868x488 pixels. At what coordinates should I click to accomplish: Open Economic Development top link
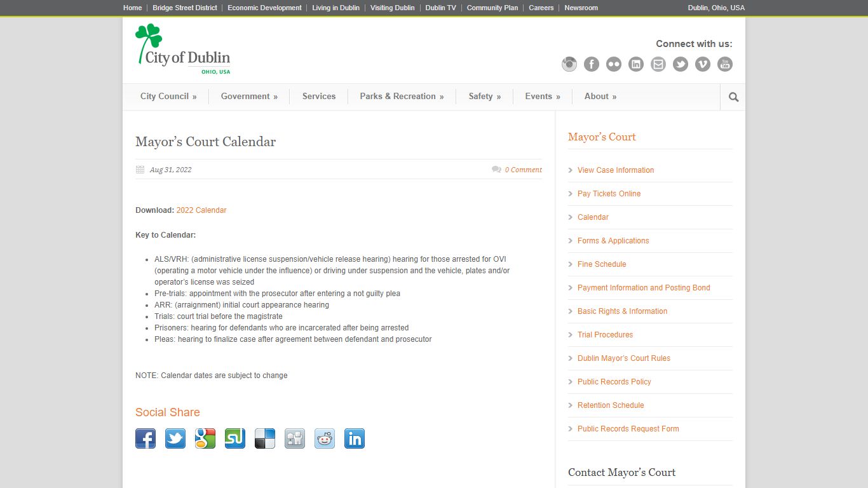tap(264, 8)
